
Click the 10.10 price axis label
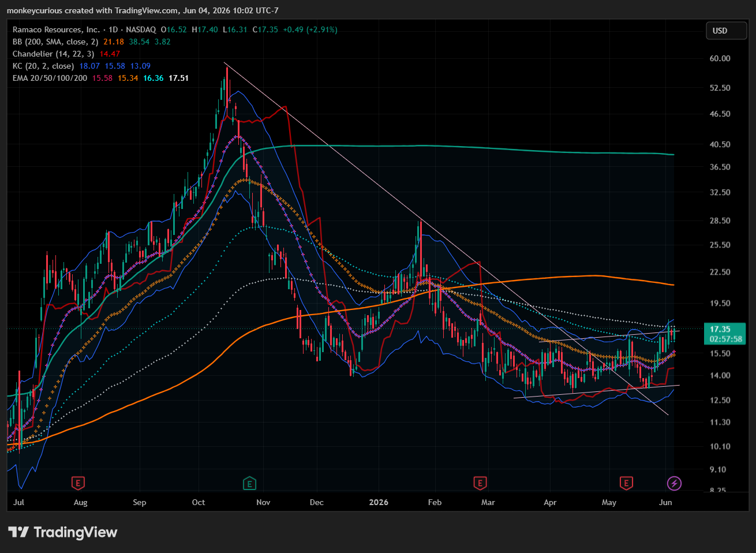coord(720,446)
